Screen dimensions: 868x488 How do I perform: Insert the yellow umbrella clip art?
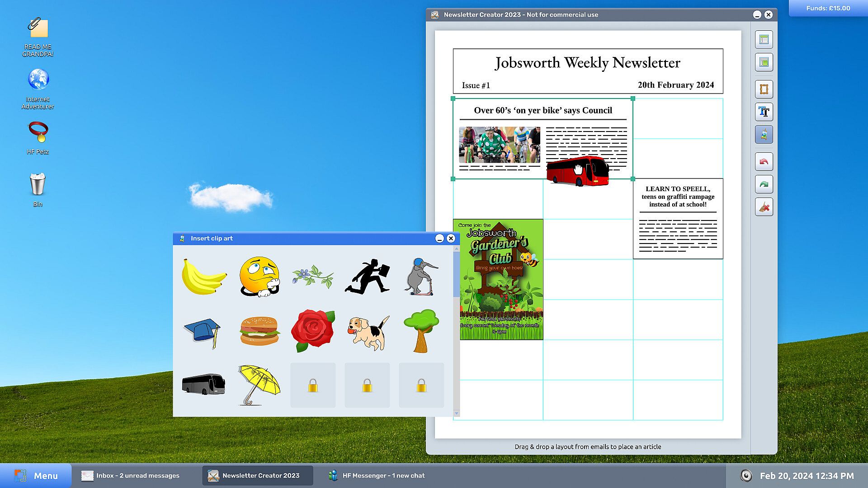pyautogui.click(x=259, y=385)
